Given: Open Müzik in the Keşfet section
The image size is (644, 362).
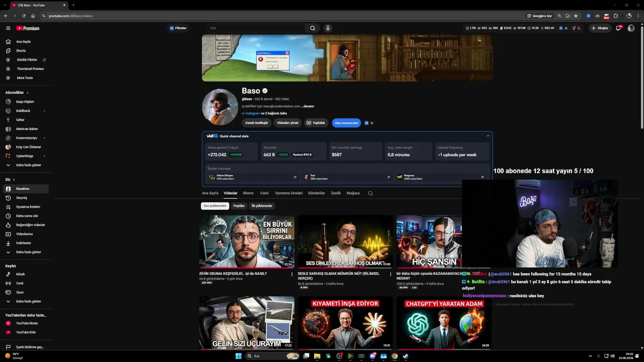Looking at the screenshot, I should (x=25, y=274).
